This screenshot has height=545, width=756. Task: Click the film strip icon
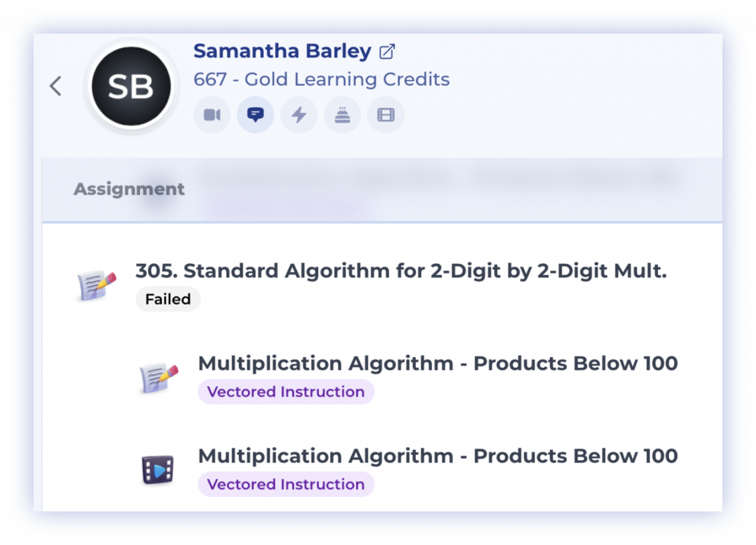(386, 115)
